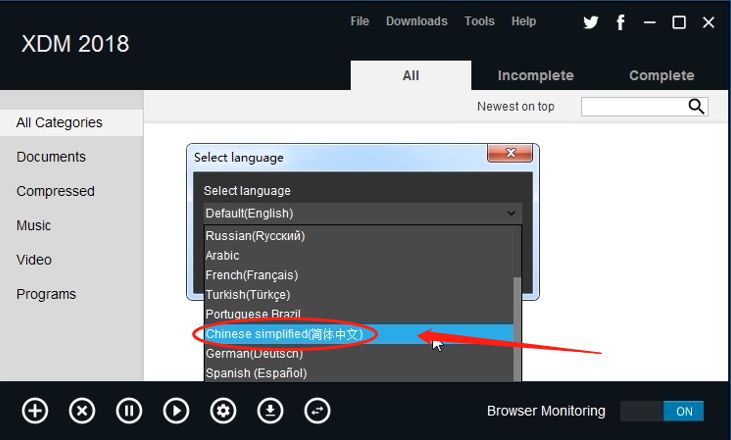Viewport: 731px width, 440px height.
Task: Close the XDM 2018 window
Action: [x=708, y=22]
